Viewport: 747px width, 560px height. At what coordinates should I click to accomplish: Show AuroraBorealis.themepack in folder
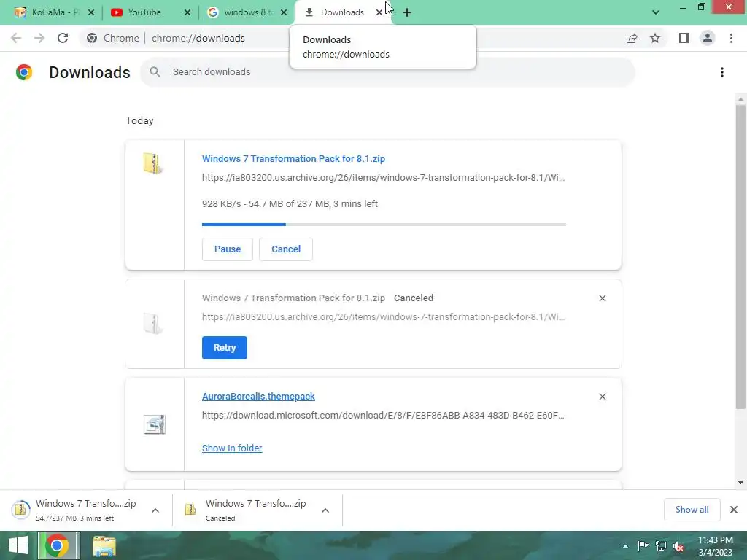click(232, 448)
